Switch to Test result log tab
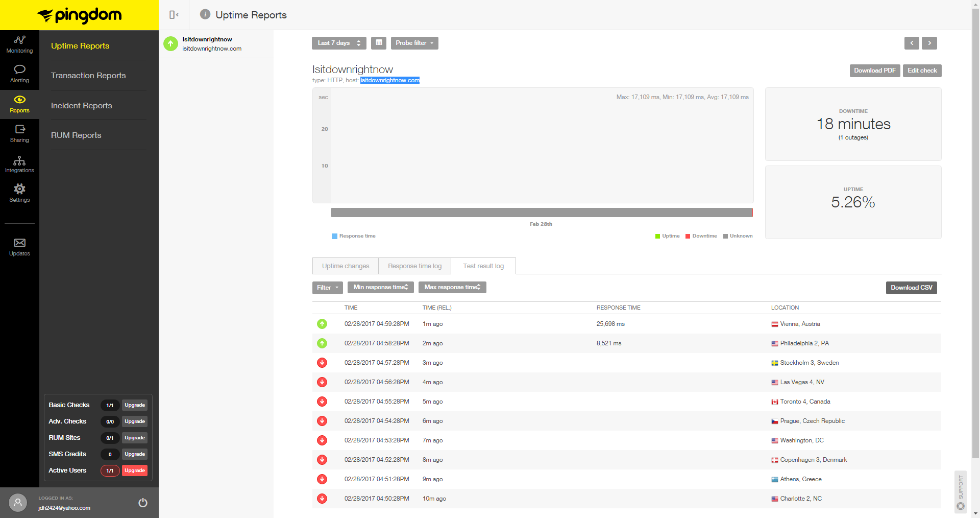Screen dimensions: 980x518 [x=483, y=266]
